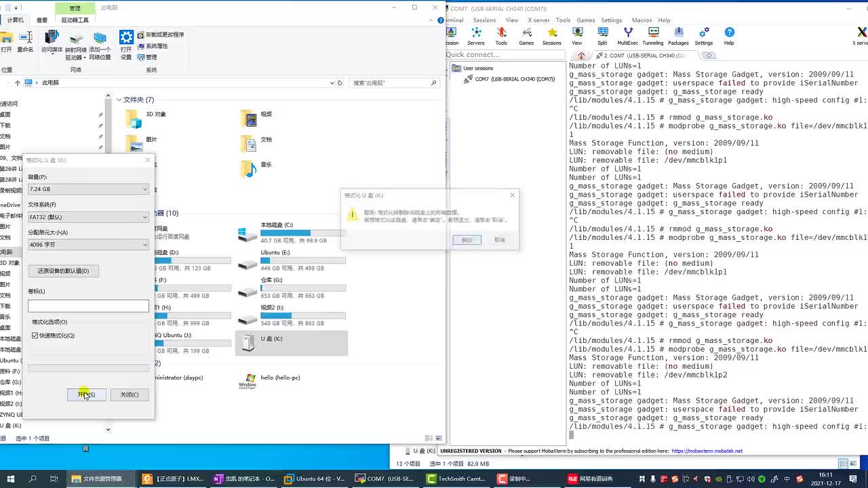Open the MobaXterm Tools icon

click(x=501, y=36)
